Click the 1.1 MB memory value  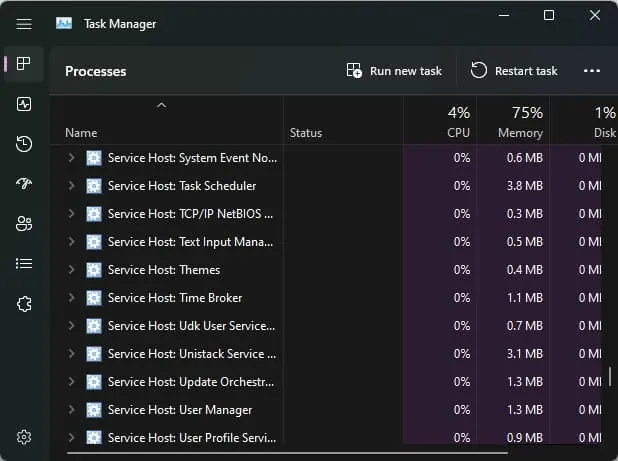click(x=525, y=298)
